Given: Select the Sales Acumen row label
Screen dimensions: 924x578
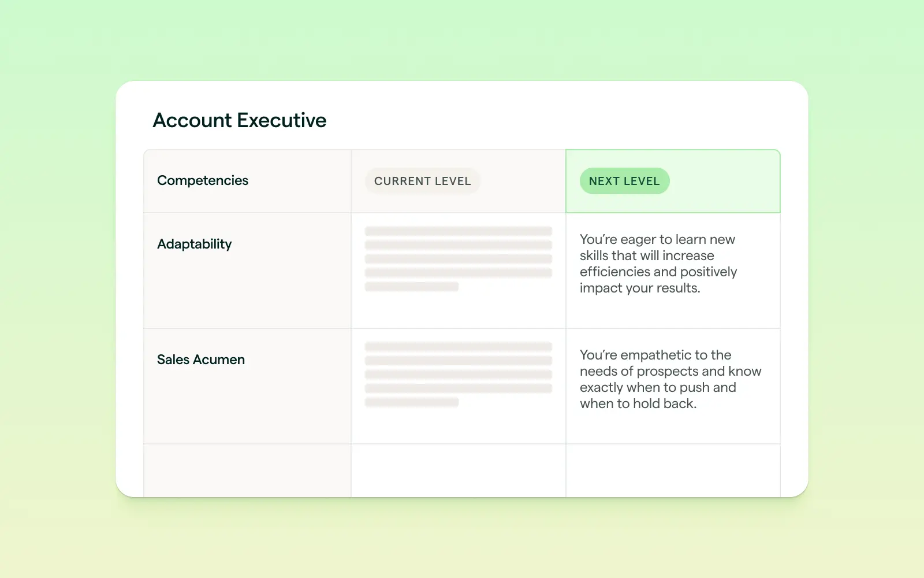Looking at the screenshot, I should pos(200,359).
